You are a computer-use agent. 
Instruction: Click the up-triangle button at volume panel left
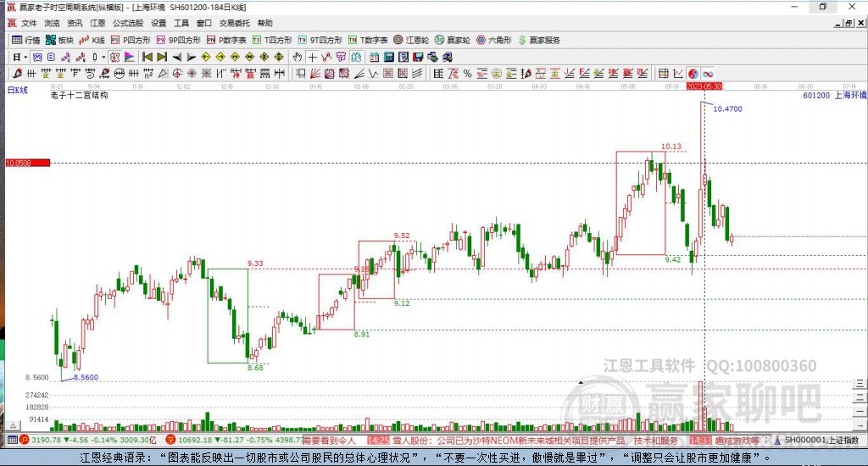(14, 425)
